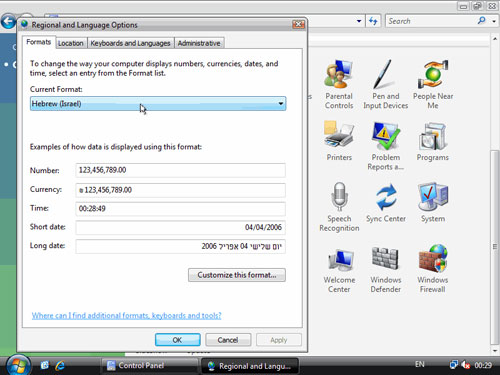Click the muted volume tray icon
The width and height of the screenshot is (500, 375).
466,365
